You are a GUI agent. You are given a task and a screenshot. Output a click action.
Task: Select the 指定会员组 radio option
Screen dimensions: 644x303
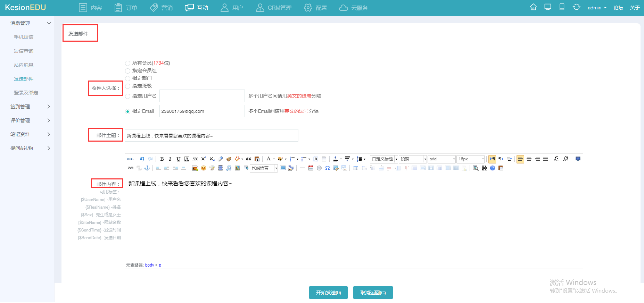(x=127, y=71)
